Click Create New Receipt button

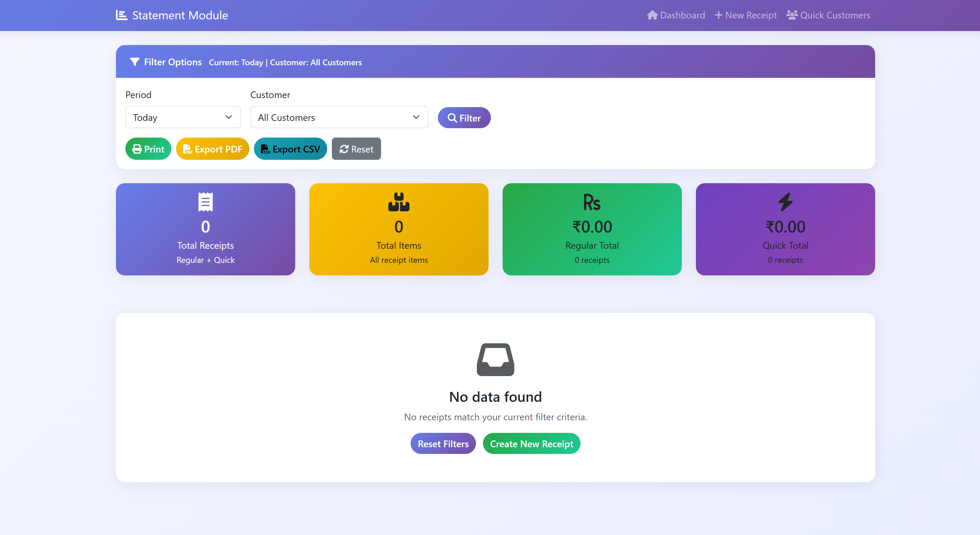coord(531,444)
